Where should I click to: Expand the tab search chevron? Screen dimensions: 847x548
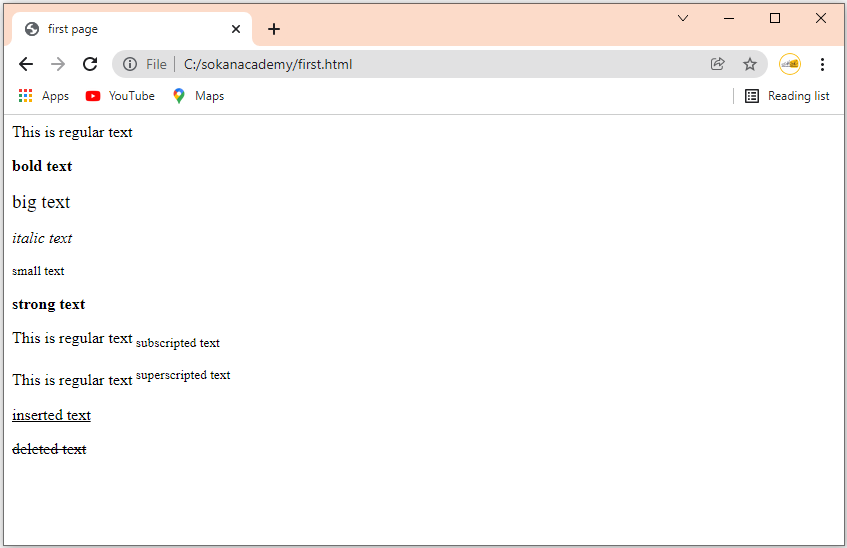click(x=683, y=18)
